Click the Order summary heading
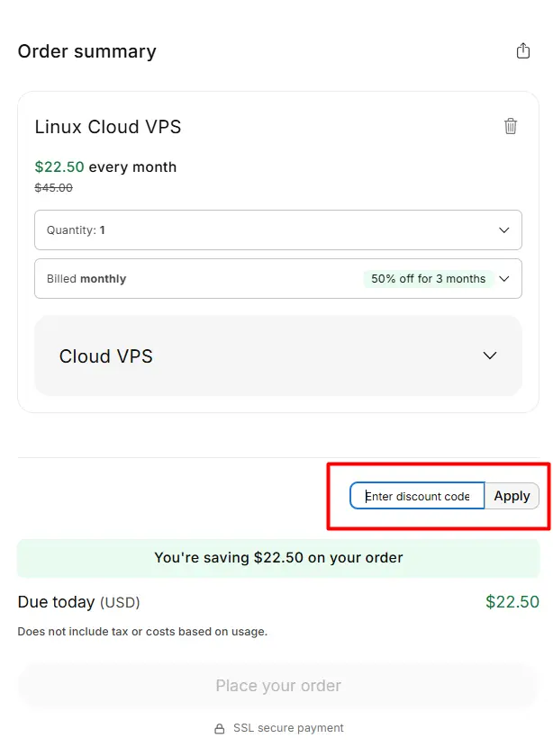The image size is (553, 756). click(86, 51)
